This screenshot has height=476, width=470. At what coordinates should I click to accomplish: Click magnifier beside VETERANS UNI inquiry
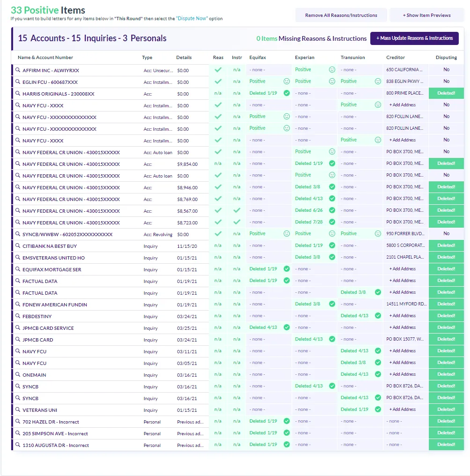(18, 410)
